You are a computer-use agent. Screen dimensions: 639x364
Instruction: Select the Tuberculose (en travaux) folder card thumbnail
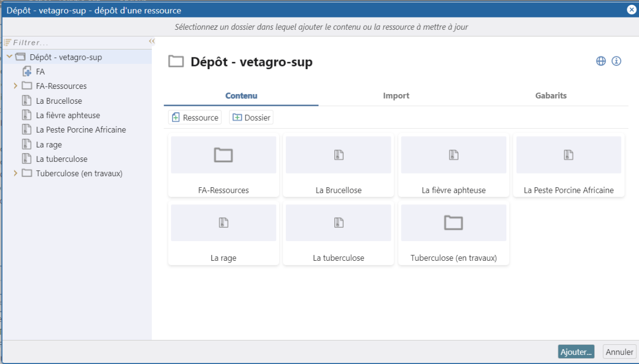[x=454, y=223]
